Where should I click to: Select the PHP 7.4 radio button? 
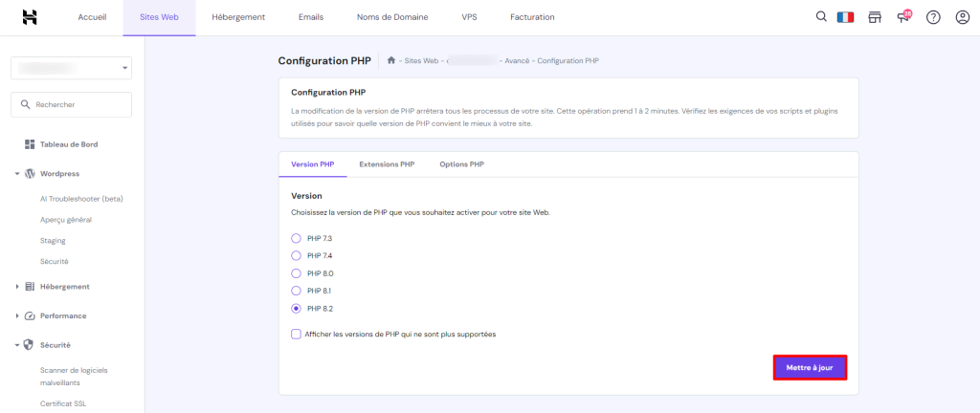click(296, 256)
